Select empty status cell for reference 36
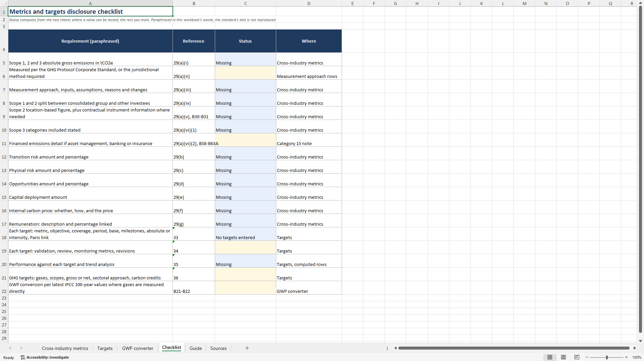Screen dimensions: 644x361 tap(245, 274)
